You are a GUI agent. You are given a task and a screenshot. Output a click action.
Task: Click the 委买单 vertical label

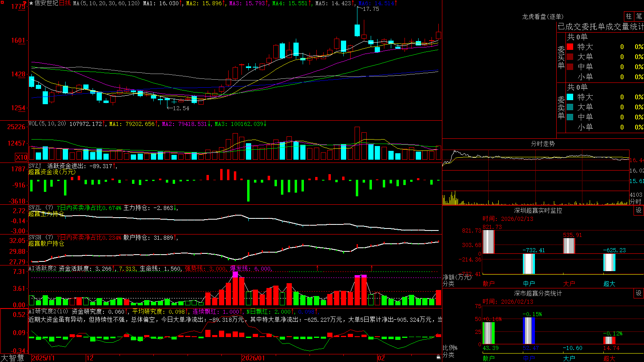click(x=561, y=58)
